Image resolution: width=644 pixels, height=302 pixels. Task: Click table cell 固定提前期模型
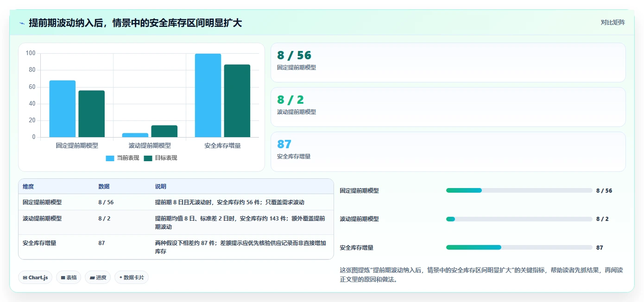42,202
